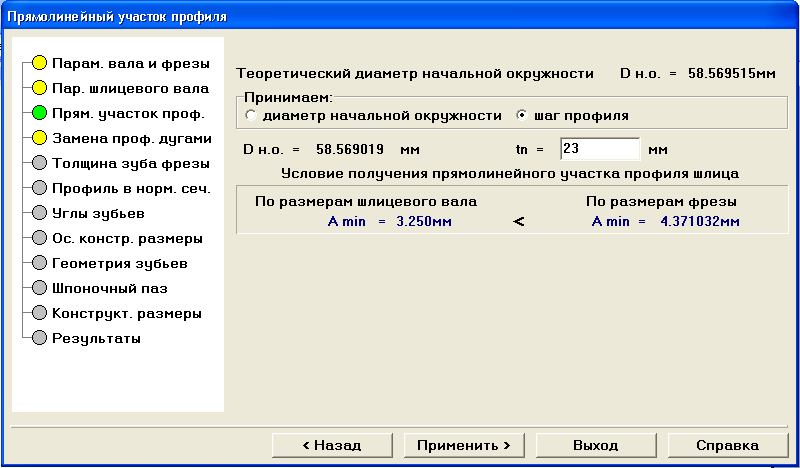Click the yellow circle beside Парам. вала и фрезы
This screenshot has height=468, width=800.
point(39,63)
